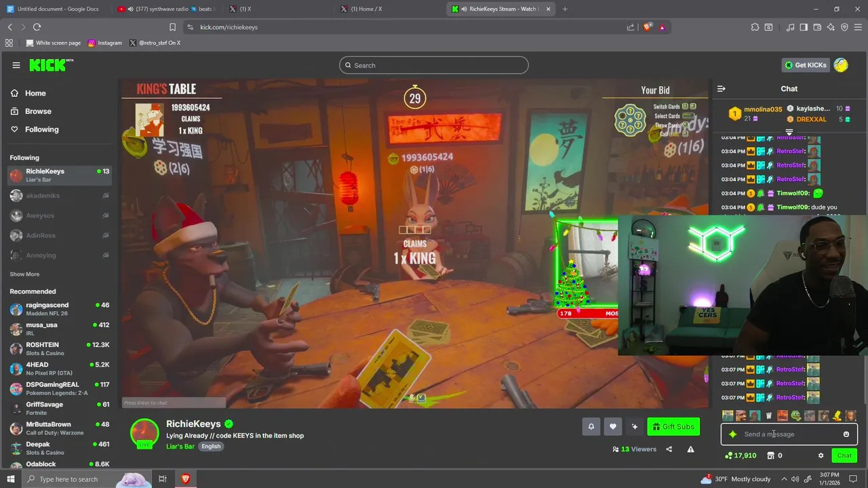Image resolution: width=868 pixels, height=488 pixels.
Task: Click the browser address bar URL
Action: click(x=229, y=27)
